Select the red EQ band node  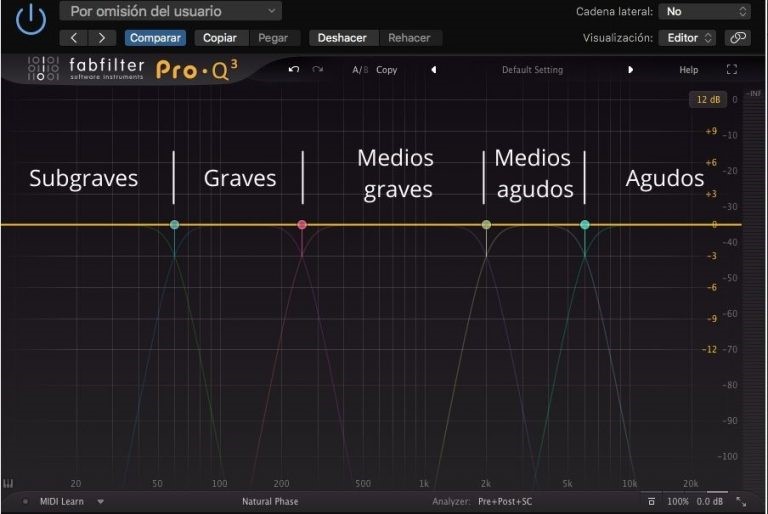pos(302,225)
